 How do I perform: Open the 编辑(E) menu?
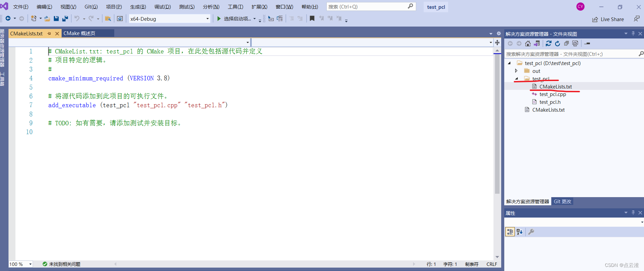click(x=45, y=7)
